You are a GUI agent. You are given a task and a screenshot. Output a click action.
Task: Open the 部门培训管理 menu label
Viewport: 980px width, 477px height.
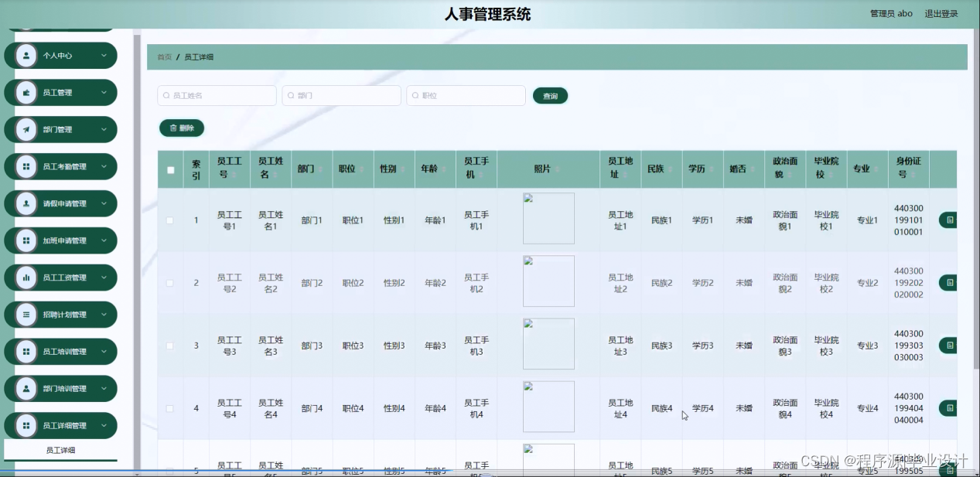coord(64,389)
